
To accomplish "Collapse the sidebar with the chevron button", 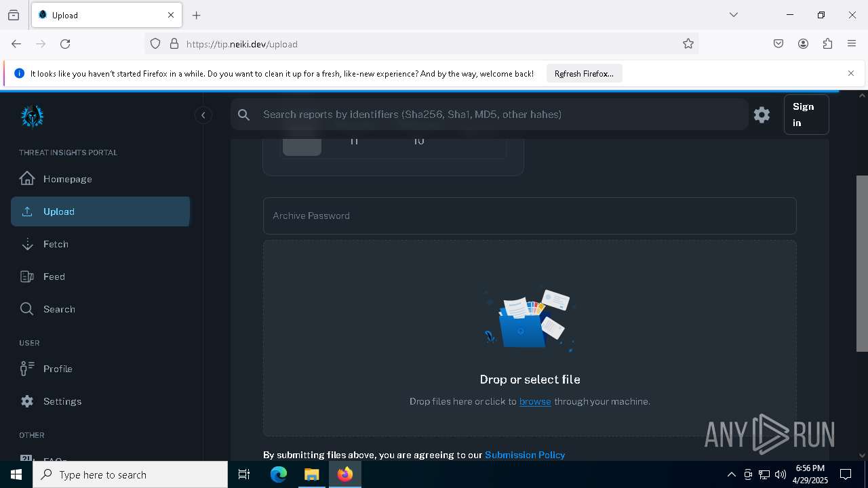I will 203,115.
